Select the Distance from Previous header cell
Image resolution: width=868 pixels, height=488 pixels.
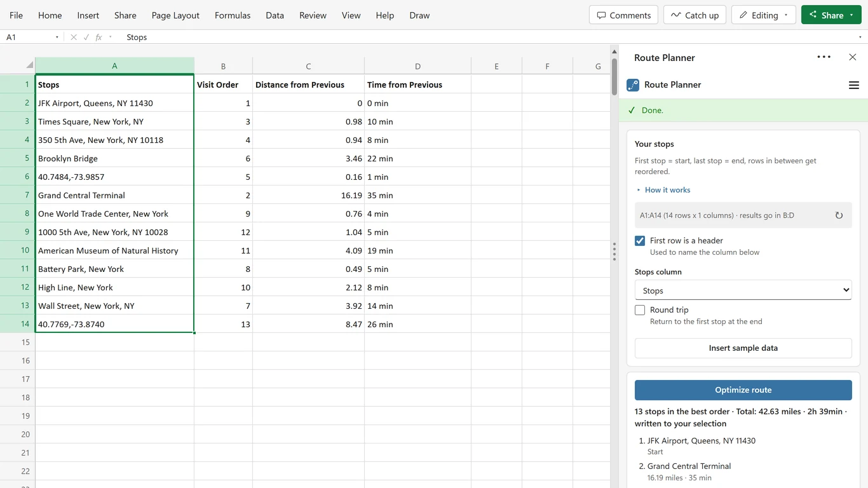(x=308, y=85)
